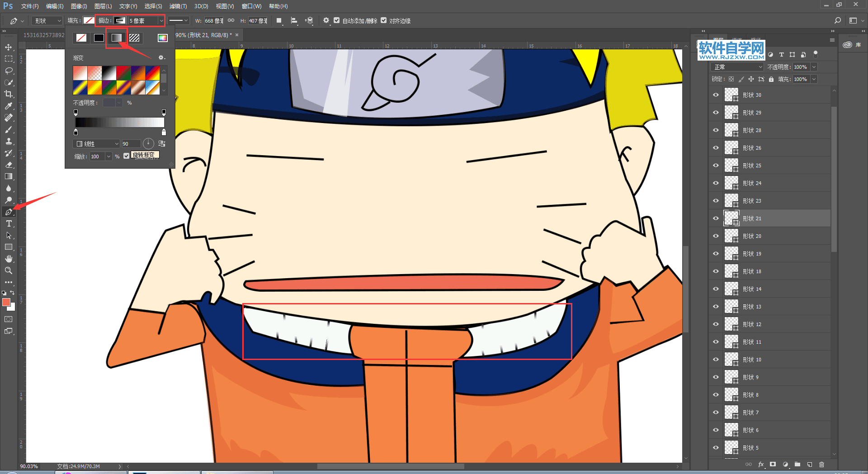Screen dimensions: 868x474
Task: Toggle 对齐边缘 checkbox
Action: [384, 20]
